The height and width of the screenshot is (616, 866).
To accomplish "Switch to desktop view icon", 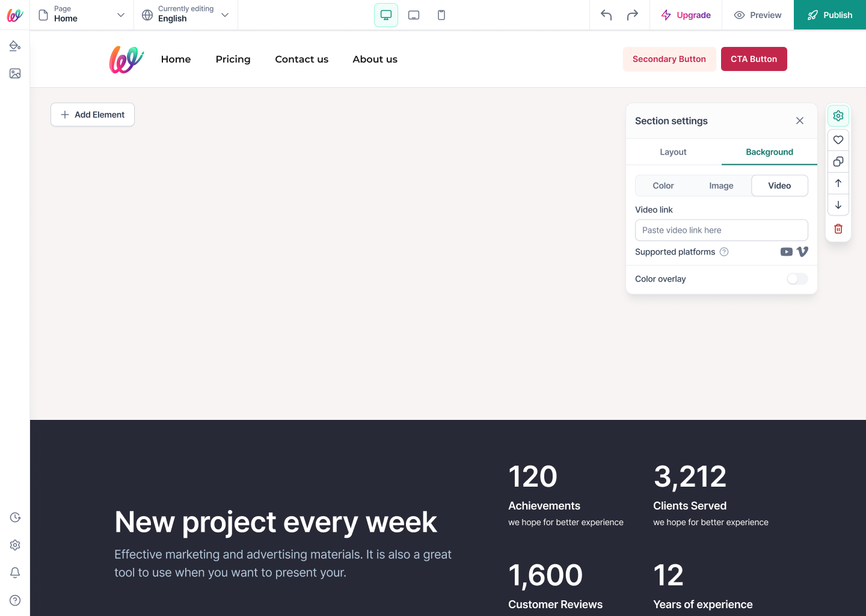I will (386, 15).
